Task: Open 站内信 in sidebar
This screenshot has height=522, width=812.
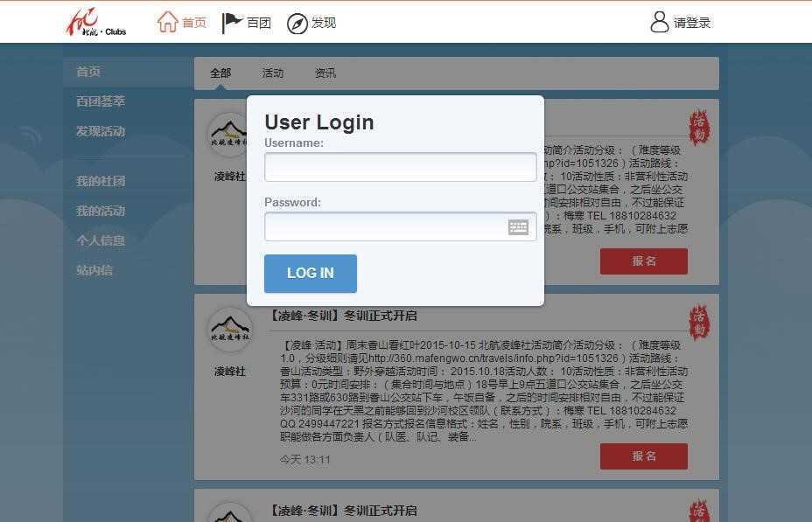Action: coord(94,270)
